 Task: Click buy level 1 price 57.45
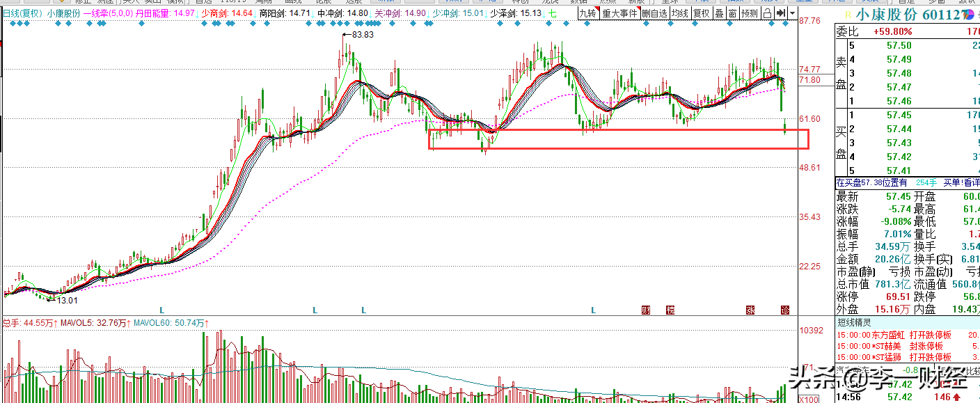899,115
